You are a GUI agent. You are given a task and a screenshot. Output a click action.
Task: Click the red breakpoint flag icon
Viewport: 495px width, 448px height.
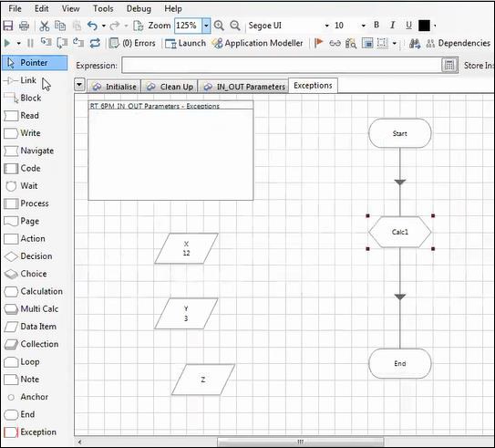click(x=318, y=43)
